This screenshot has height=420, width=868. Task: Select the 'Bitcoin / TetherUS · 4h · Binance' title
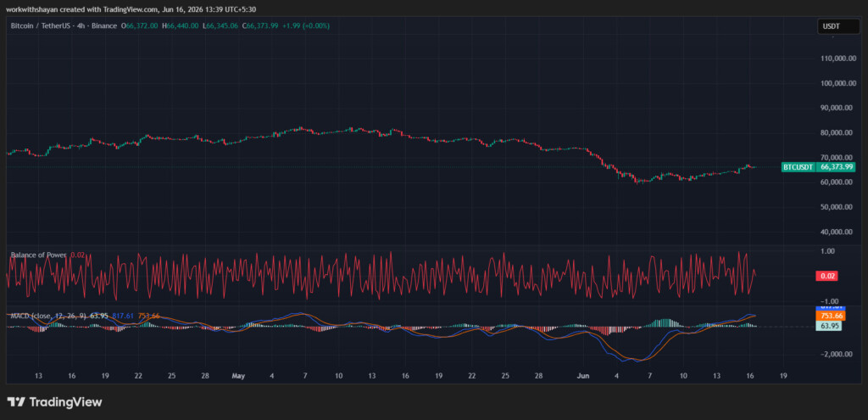click(x=64, y=25)
